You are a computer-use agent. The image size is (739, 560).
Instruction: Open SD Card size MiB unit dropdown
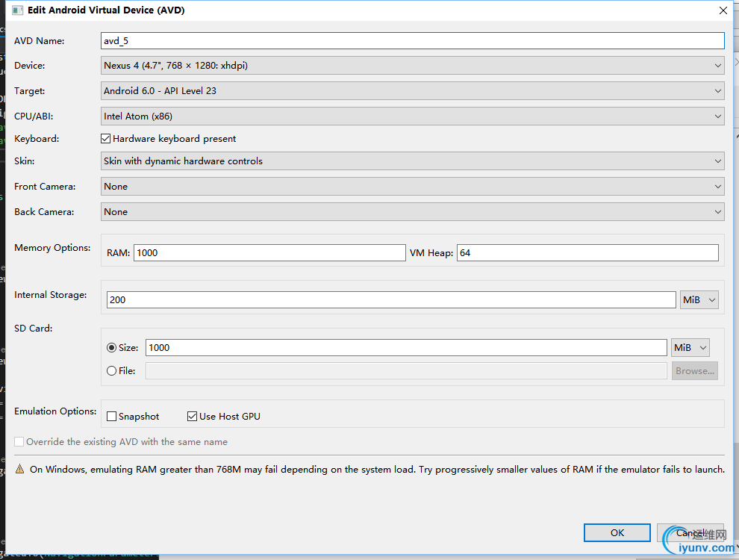(690, 347)
